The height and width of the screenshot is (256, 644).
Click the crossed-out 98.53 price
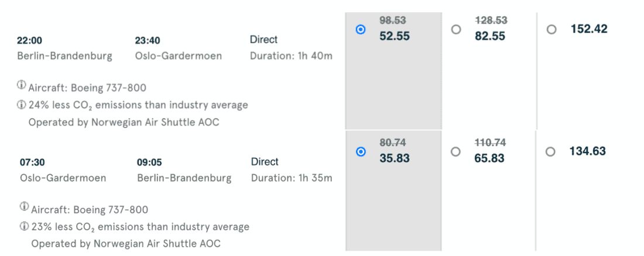[394, 20]
